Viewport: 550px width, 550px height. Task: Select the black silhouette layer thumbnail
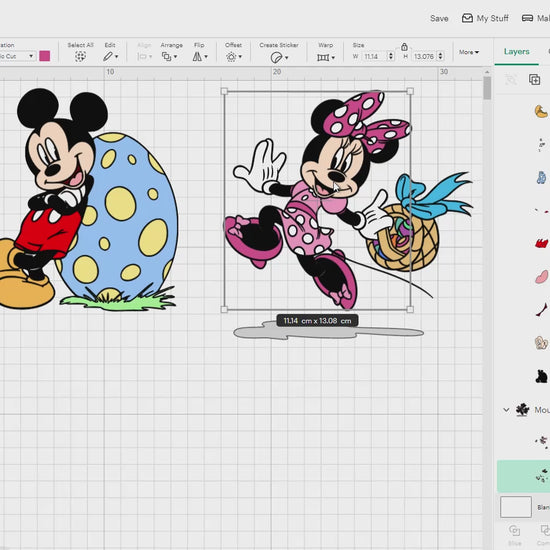click(541, 376)
